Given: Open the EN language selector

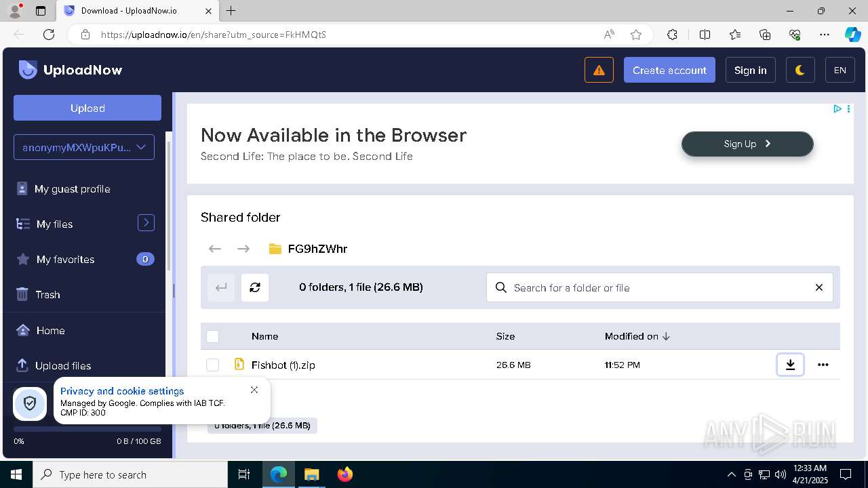Looking at the screenshot, I should click(x=840, y=70).
